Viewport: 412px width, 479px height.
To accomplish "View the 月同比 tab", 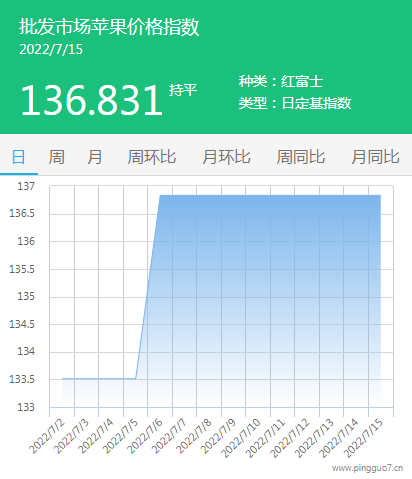I will [375, 157].
